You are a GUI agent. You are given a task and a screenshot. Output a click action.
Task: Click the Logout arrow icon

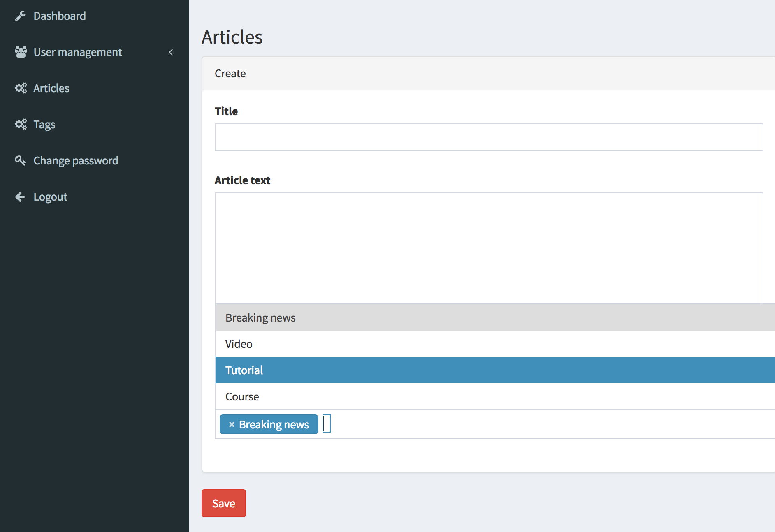20,197
